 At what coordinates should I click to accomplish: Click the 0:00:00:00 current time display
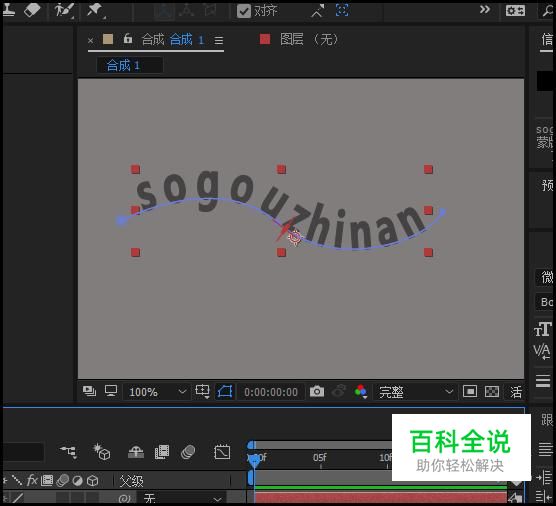[271, 392]
